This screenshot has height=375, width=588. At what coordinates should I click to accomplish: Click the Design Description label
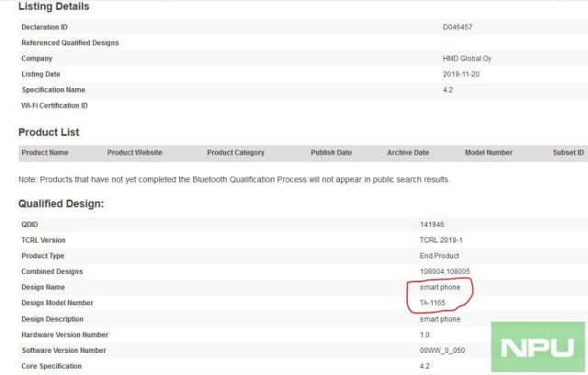(x=52, y=319)
